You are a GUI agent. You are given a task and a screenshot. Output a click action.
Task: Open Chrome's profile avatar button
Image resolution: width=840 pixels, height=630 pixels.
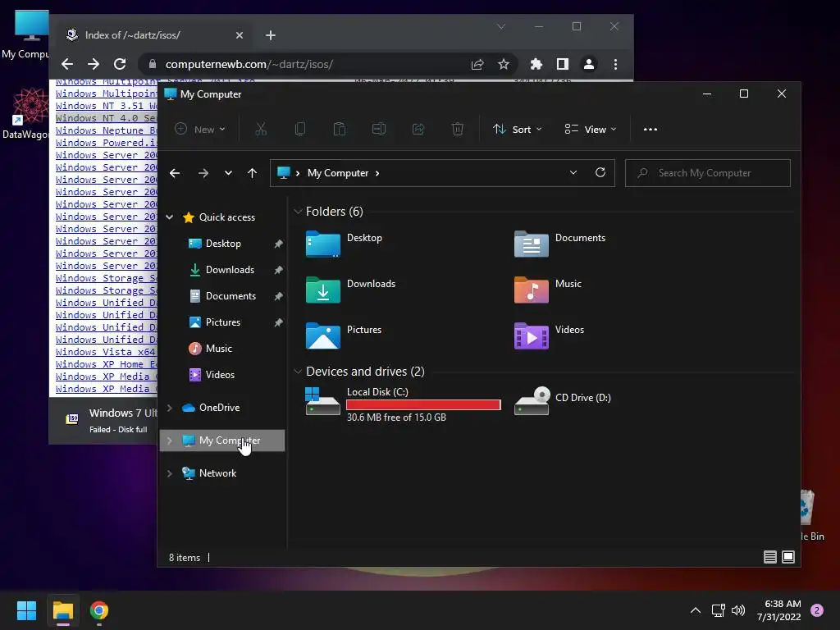[589, 64]
